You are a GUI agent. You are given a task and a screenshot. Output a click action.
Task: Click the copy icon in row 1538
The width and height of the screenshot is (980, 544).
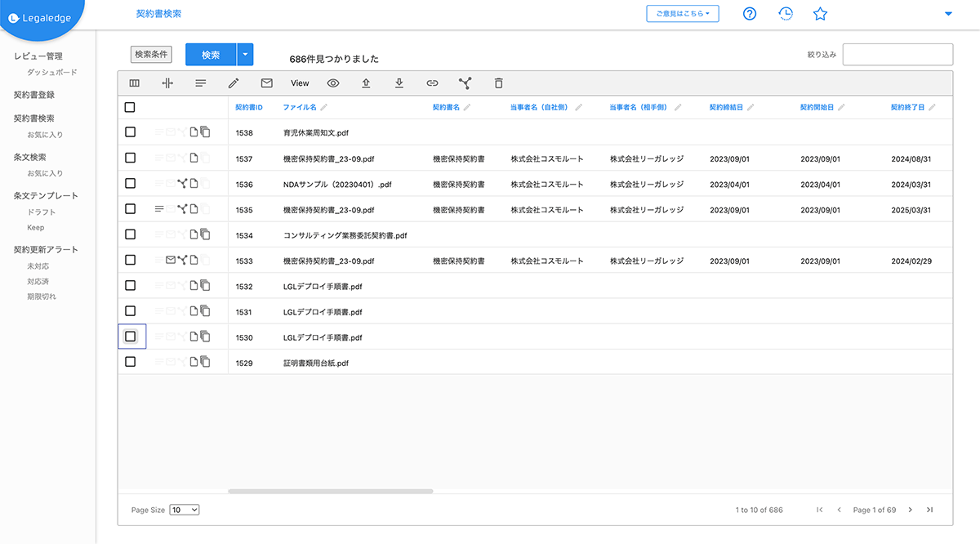click(x=205, y=132)
